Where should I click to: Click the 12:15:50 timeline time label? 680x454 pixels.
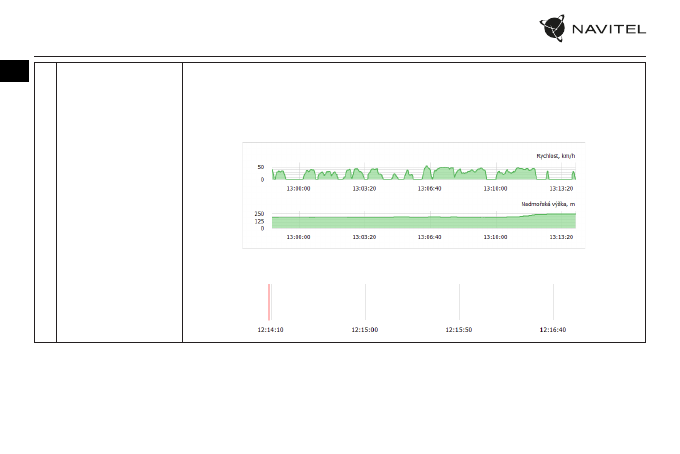(x=459, y=328)
